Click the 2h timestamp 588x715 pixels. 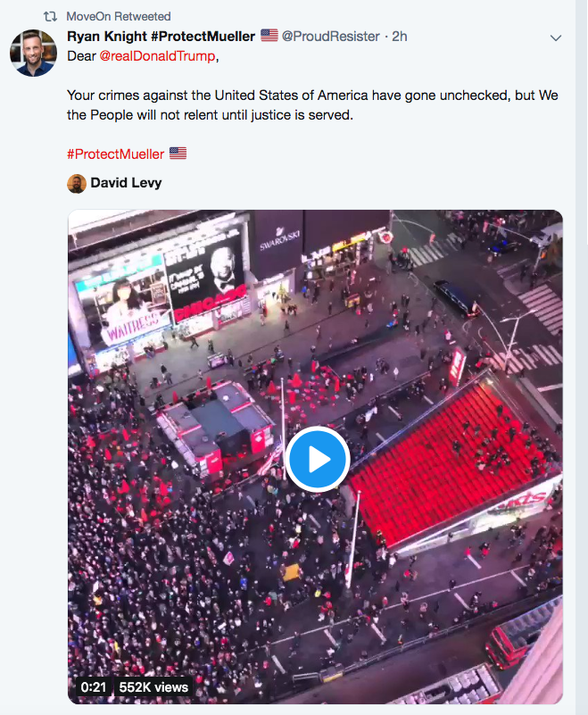pos(400,37)
